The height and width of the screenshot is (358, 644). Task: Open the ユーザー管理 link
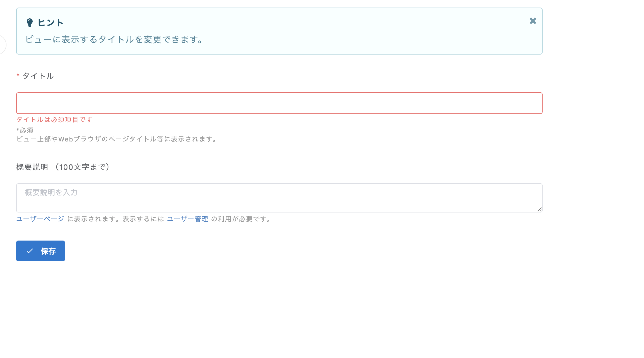(187, 219)
